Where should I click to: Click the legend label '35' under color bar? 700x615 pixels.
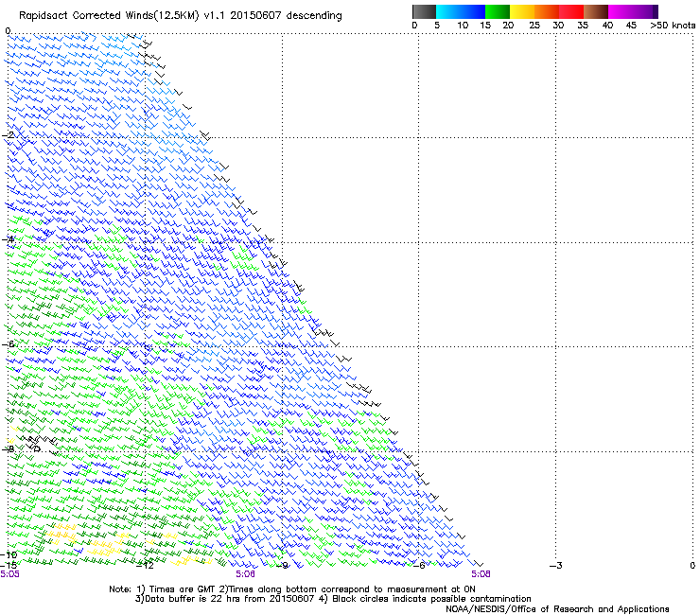[x=583, y=26]
